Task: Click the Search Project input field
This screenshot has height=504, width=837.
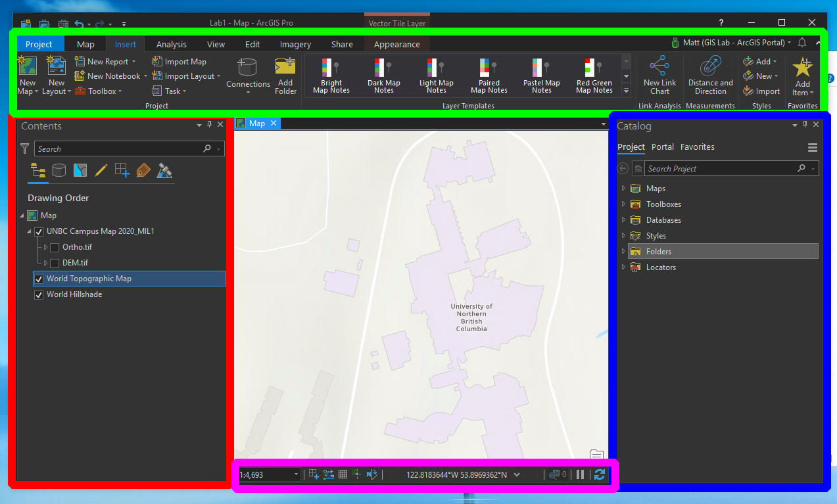Action: 720,169
